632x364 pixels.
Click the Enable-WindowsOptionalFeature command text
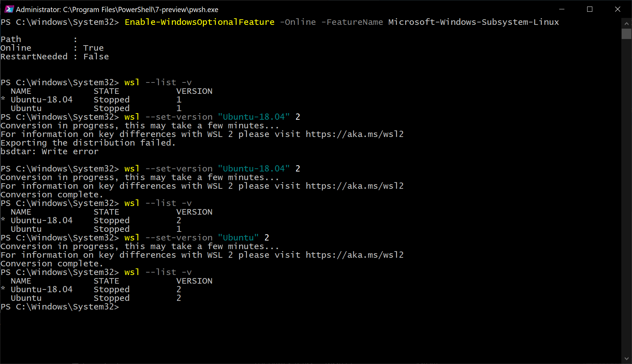click(199, 22)
